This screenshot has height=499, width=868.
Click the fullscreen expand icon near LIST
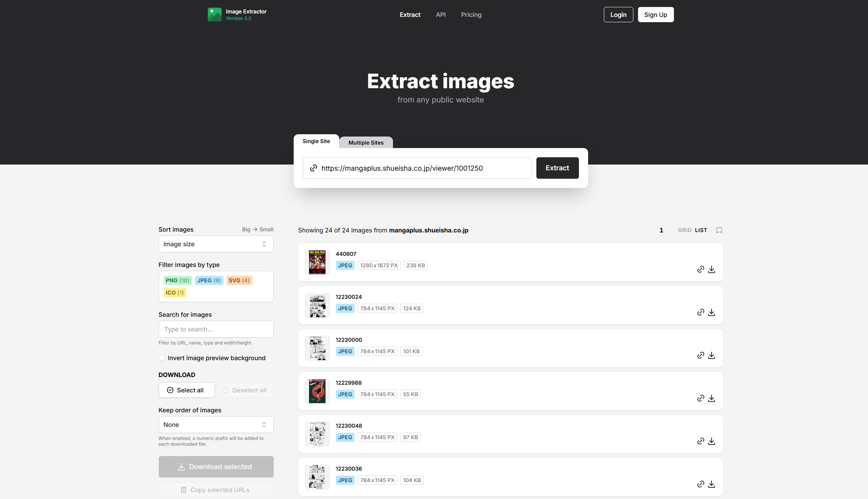pyautogui.click(x=719, y=230)
